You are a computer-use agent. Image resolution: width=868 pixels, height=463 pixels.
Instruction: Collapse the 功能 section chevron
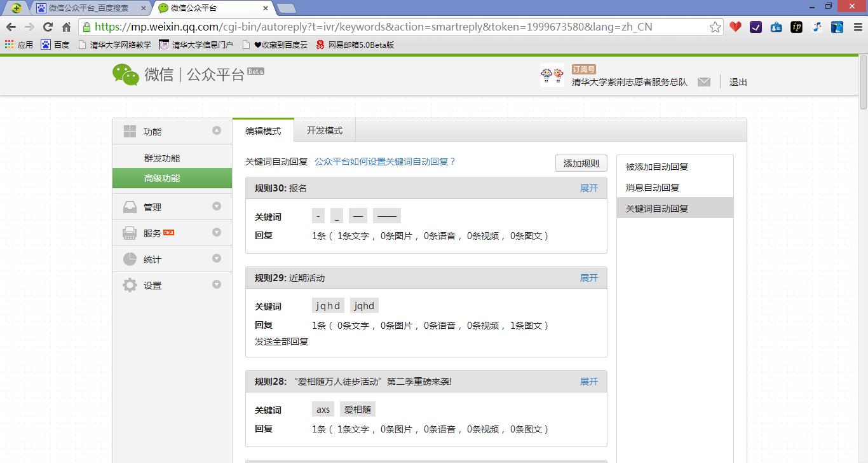tap(217, 130)
